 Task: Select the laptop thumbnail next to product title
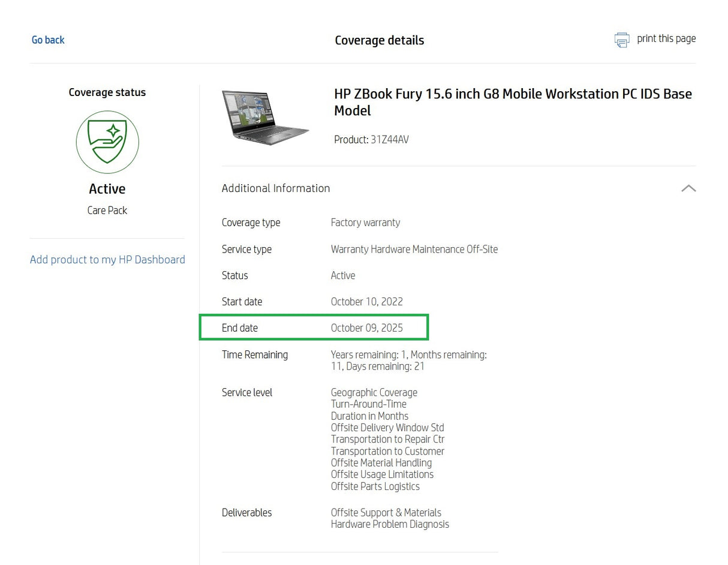(x=266, y=118)
